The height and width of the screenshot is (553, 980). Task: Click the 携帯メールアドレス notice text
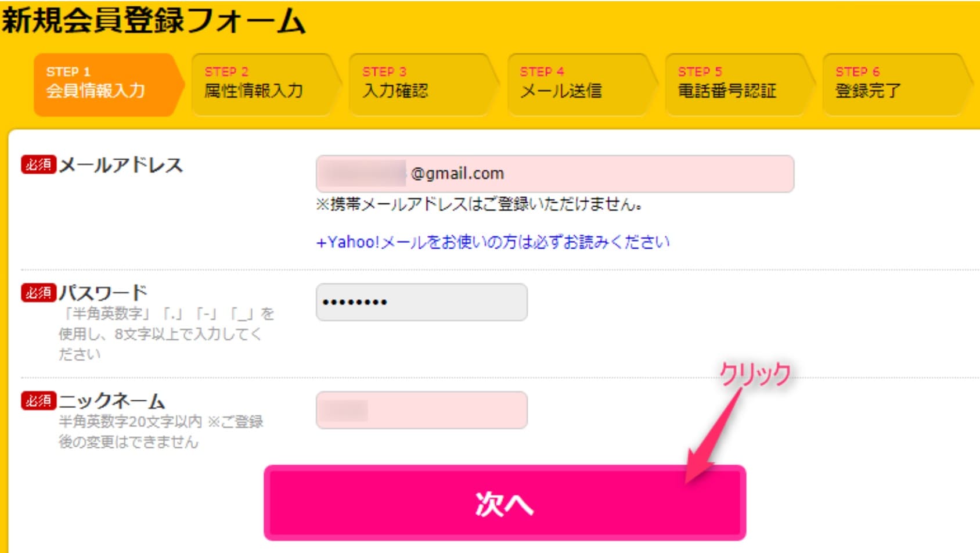pos(479,204)
